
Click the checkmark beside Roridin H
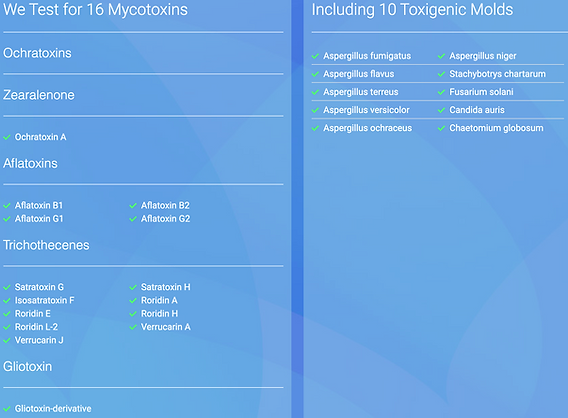click(133, 314)
